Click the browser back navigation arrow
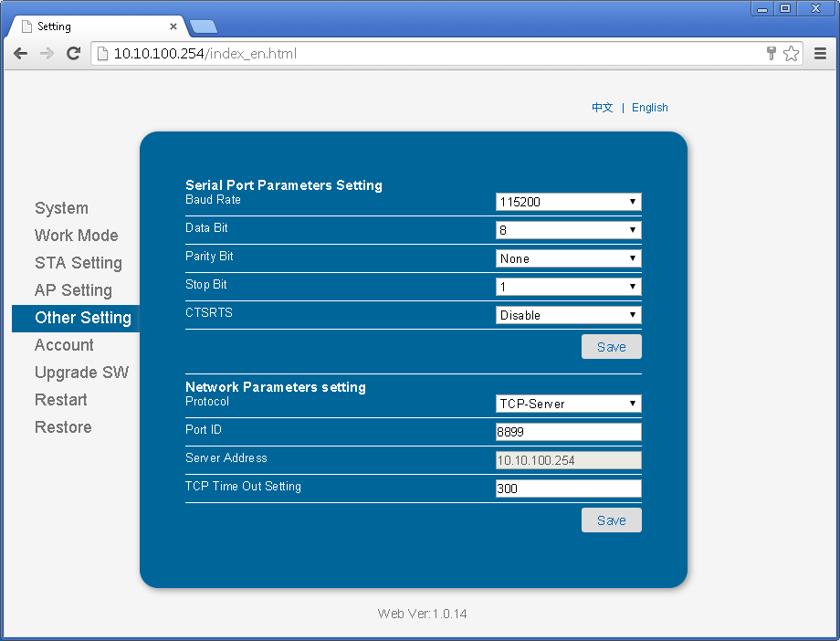840x641 pixels. [20, 53]
